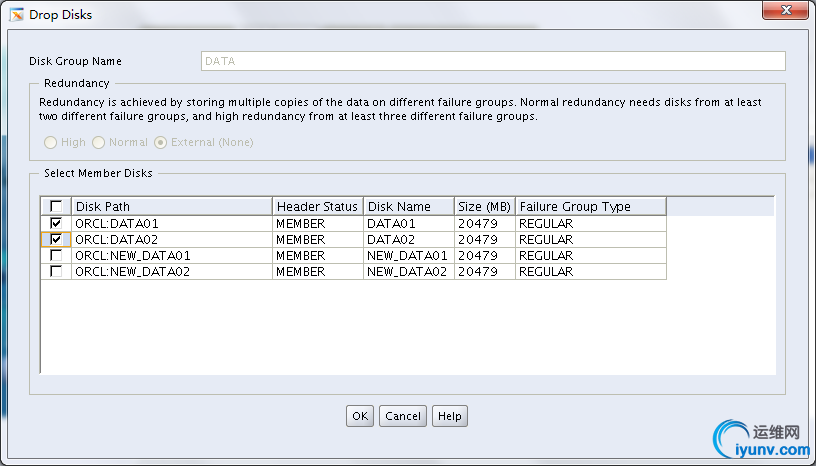Viewport: 816px width, 466px height.
Task: Click the Drop Disks title bar icon
Action: tap(16, 15)
